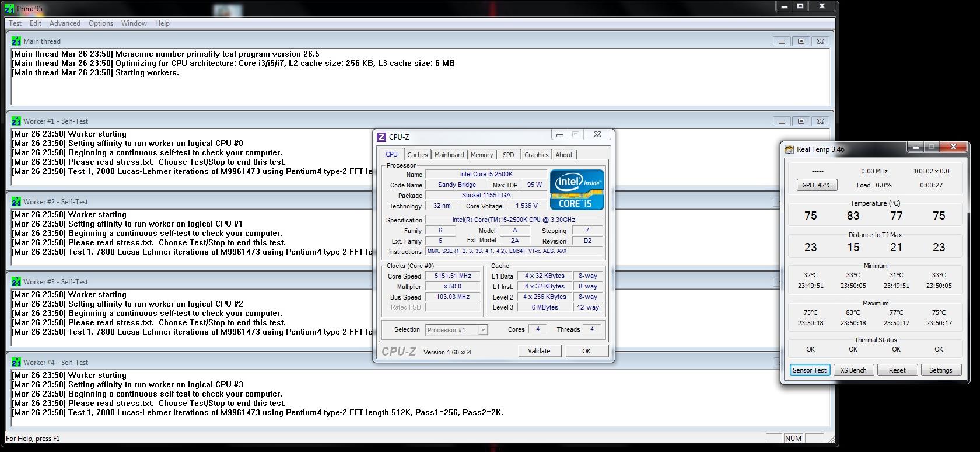980x452 pixels.
Task: Restore the Main thread child window
Action: coord(801,41)
